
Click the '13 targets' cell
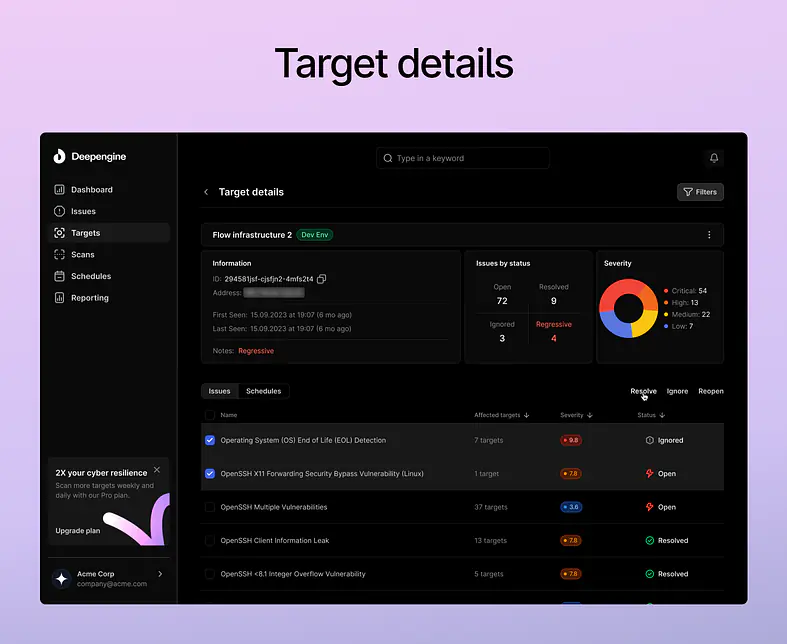(490, 541)
